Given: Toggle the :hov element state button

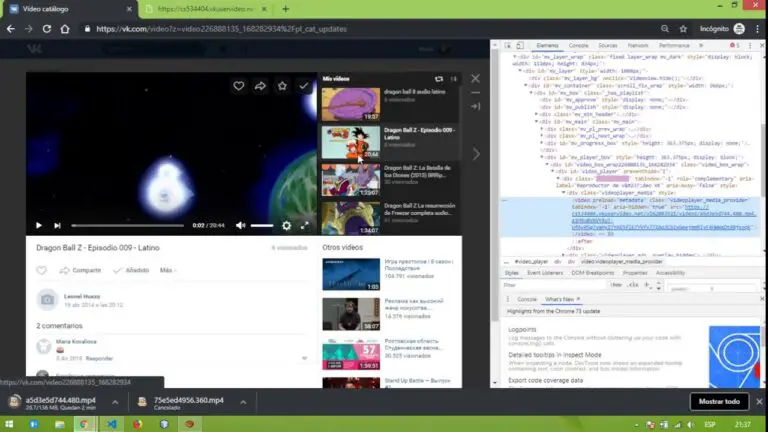Looking at the screenshot, I should (x=616, y=285).
